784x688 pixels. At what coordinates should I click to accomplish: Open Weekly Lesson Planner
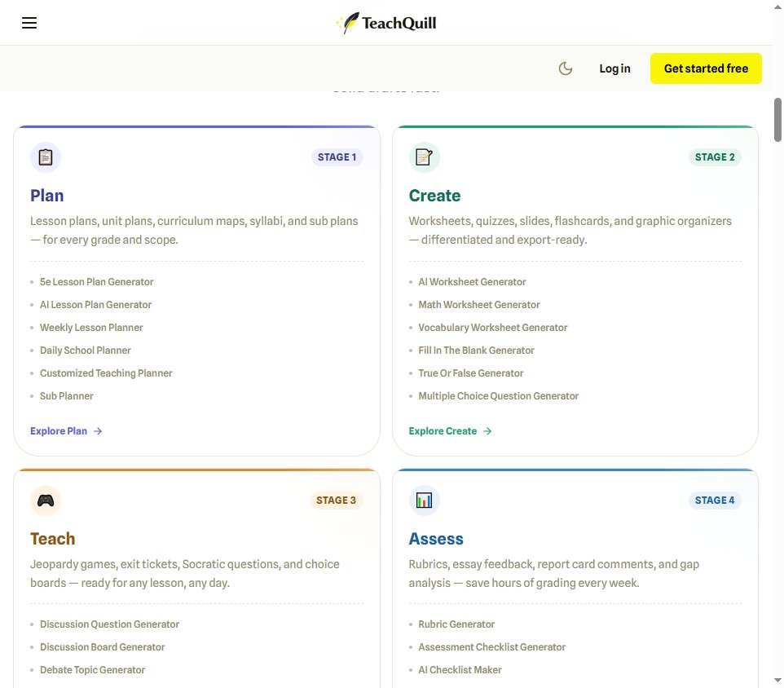pos(91,328)
